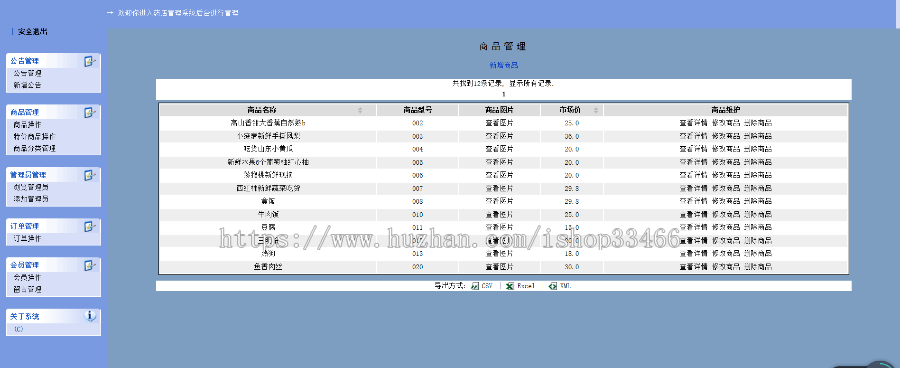The image size is (900, 368).
Task: Click the edit icon in 会员管理 panel header
Action: click(90, 265)
